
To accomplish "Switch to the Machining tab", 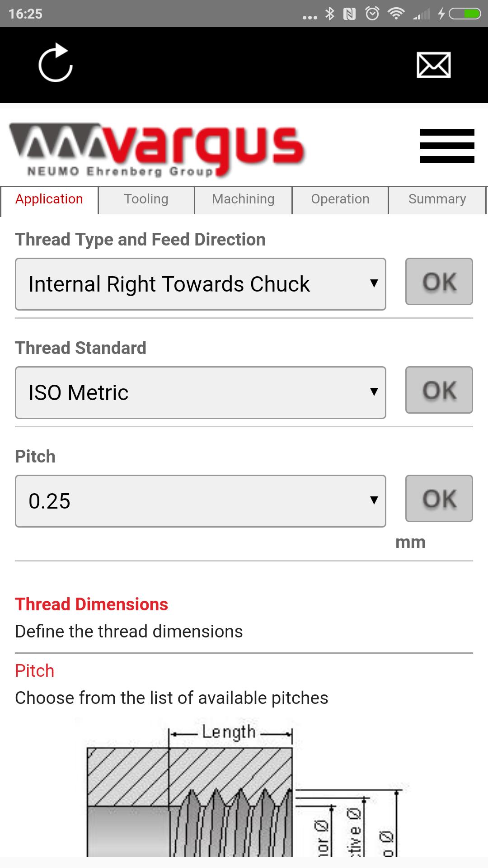I will point(243,200).
